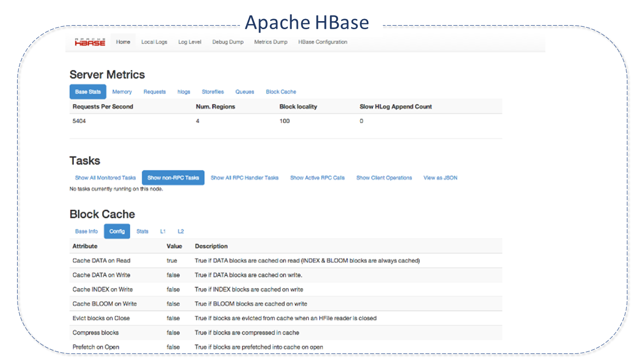Click the Attribute column header
This screenshot has height=362, width=644.
(85, 246)
